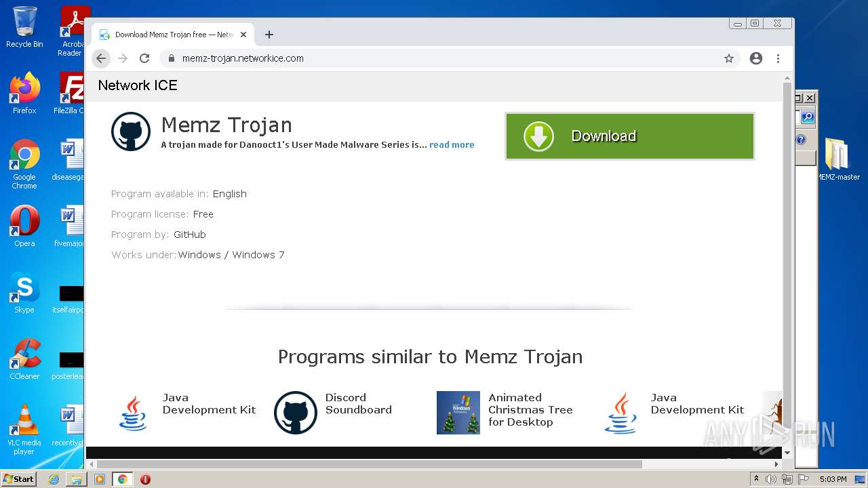Open Internet Explorer from the taskbar
868x488 pixels.
[54, 479]
